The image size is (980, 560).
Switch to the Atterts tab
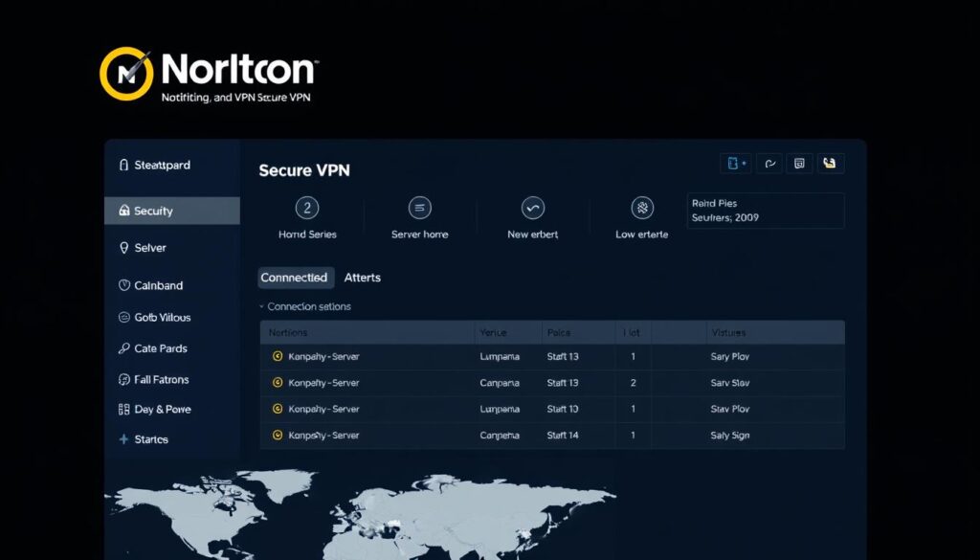click(x=363, y=278)
